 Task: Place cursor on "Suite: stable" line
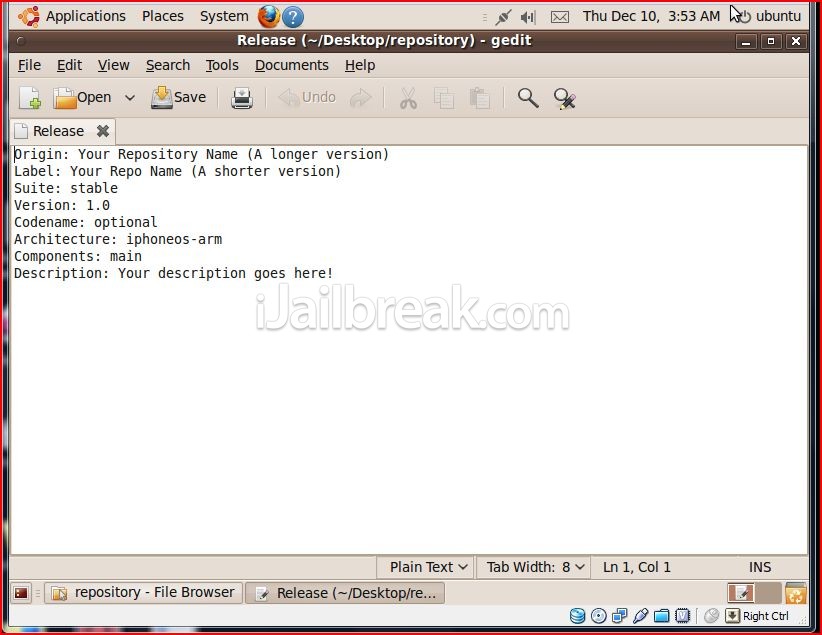tap(66, 188)
